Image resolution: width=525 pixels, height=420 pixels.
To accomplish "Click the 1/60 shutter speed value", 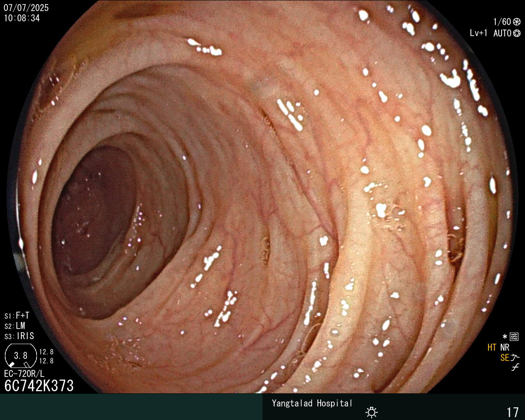I will (x=502, y=22).
